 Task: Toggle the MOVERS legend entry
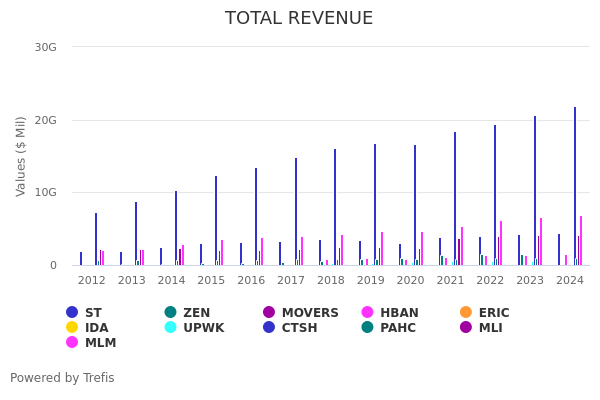[269, 313]
